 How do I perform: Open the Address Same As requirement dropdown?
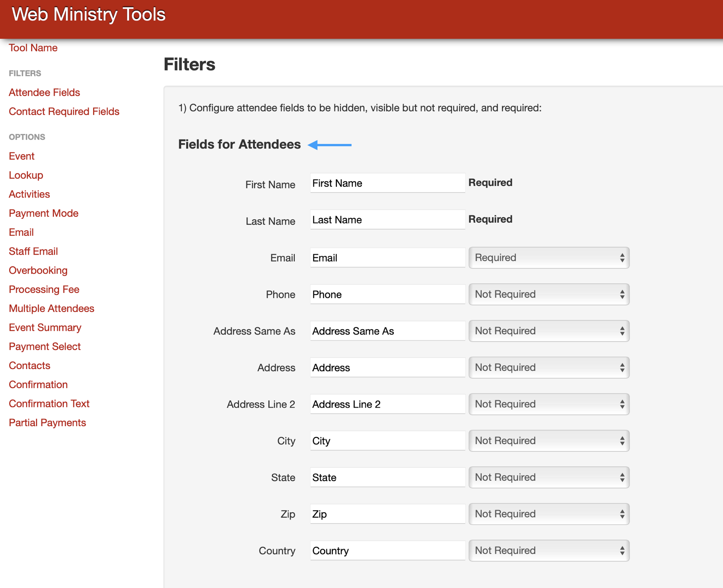pyautogui.click(x=548, y=331)
